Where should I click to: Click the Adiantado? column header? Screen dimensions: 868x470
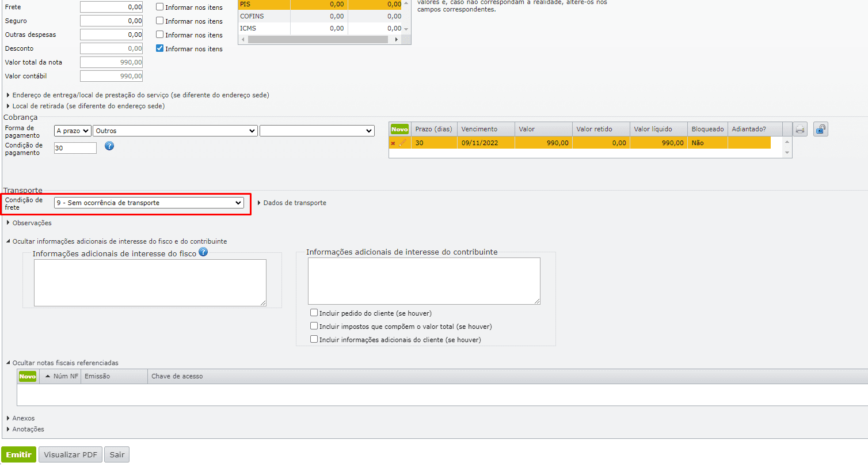[x=755, y=129]
